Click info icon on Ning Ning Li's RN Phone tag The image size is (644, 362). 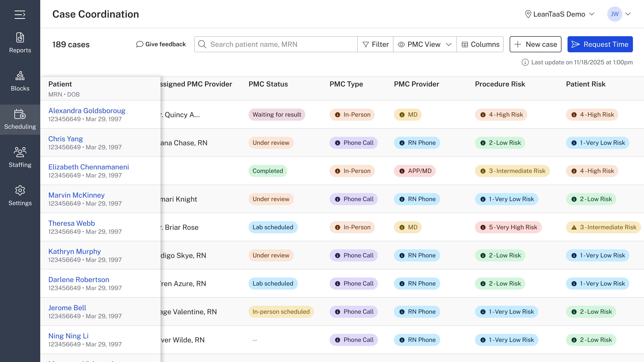click(x=402, y=340)
